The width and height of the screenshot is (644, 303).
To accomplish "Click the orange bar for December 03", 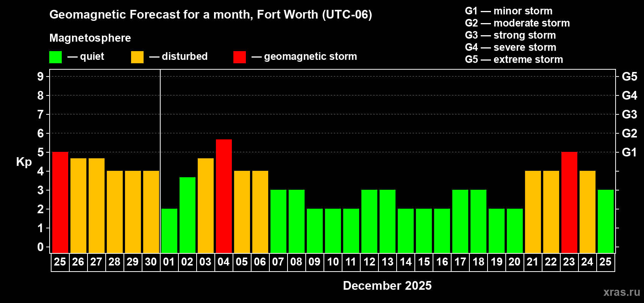I will point(206,206).
